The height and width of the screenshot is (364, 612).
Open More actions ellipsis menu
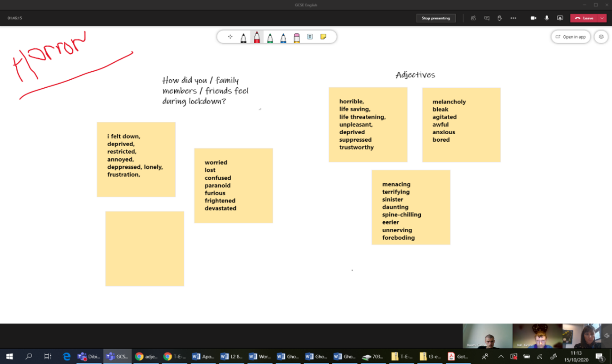click(x=513, y=18)
